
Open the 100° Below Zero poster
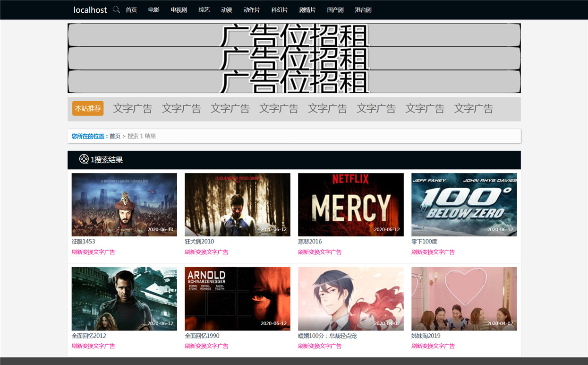tap(464, 205)
